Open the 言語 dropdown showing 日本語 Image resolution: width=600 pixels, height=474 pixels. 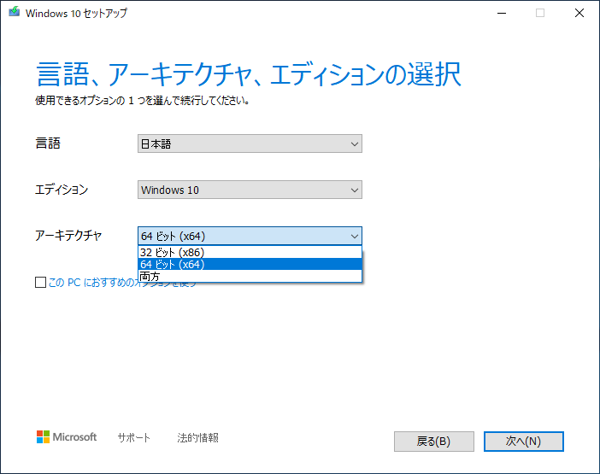249,143
